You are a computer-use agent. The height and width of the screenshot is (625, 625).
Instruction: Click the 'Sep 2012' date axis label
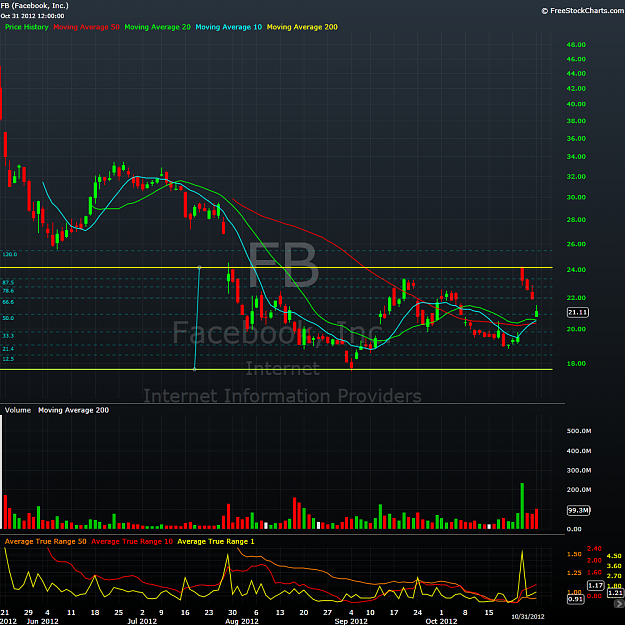click(x=351, y=621)
